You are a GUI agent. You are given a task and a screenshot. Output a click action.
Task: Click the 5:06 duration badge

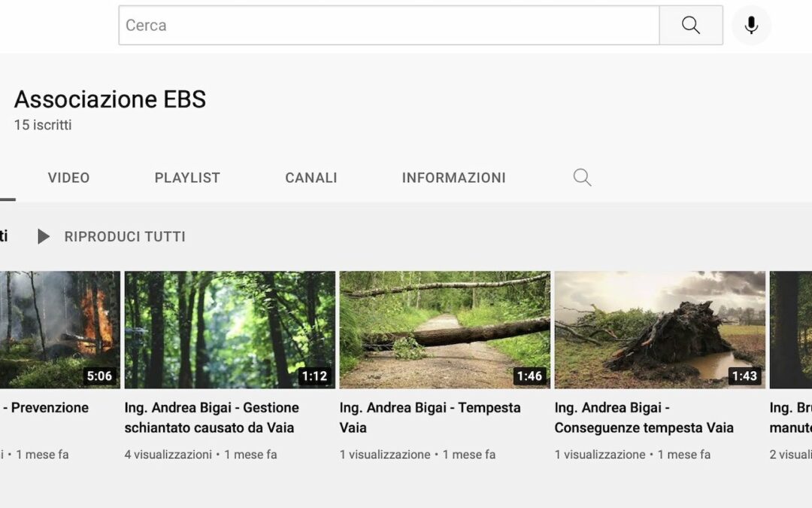[99, 376]
